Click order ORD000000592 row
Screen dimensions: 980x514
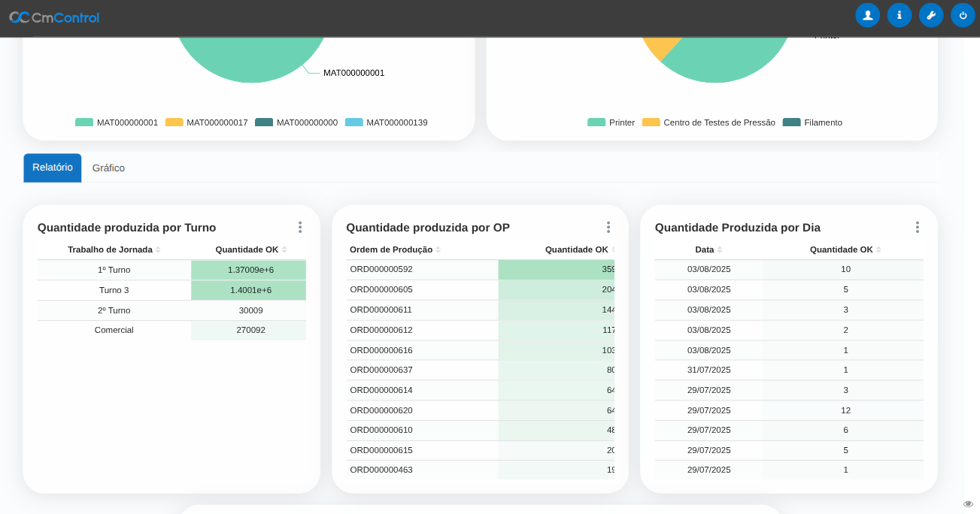click(x=381, y=269)
